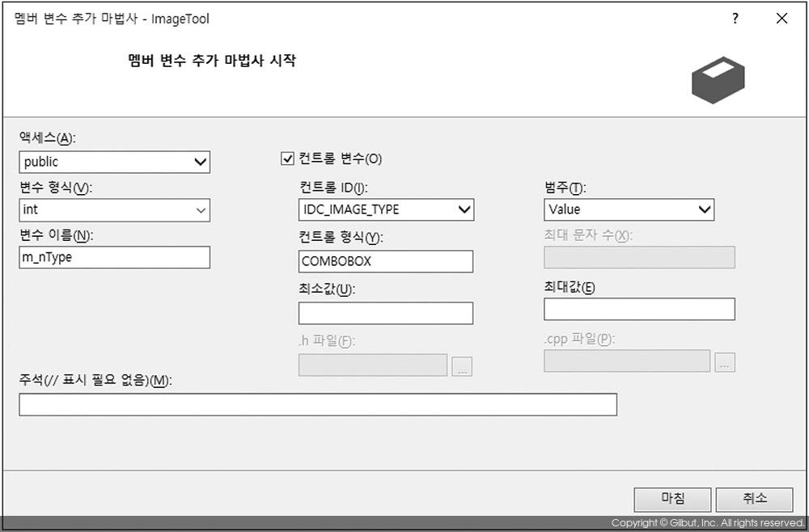The width and height of the screenshot is (809, 532).
Task: Click the .cpp 파일 path field
Action: click(x=627, y=361)
